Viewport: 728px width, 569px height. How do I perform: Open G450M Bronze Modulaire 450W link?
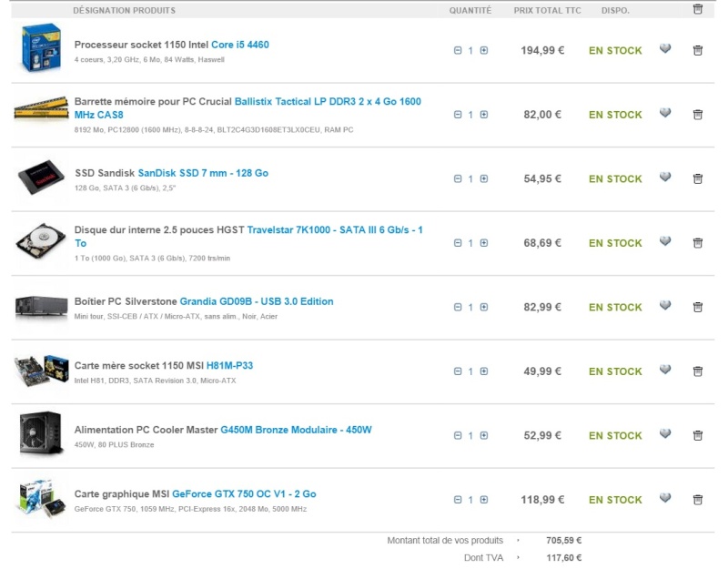tap(297, 430)
